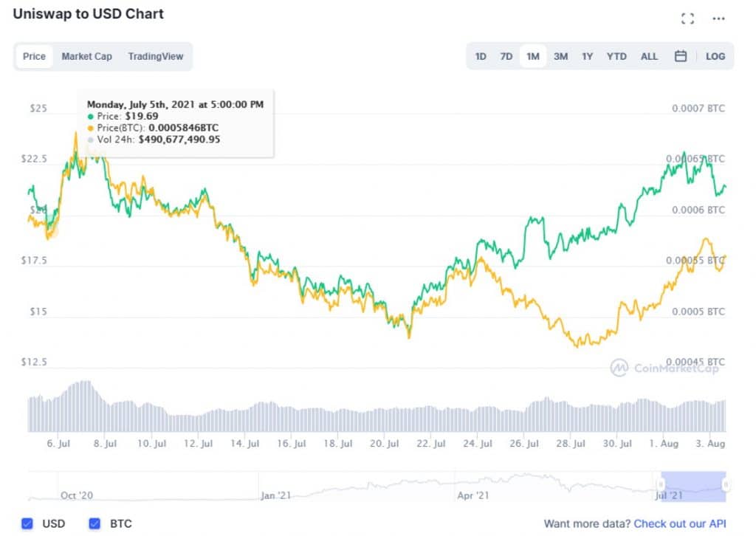Select the 1Y time range

[x=588, y=55]
